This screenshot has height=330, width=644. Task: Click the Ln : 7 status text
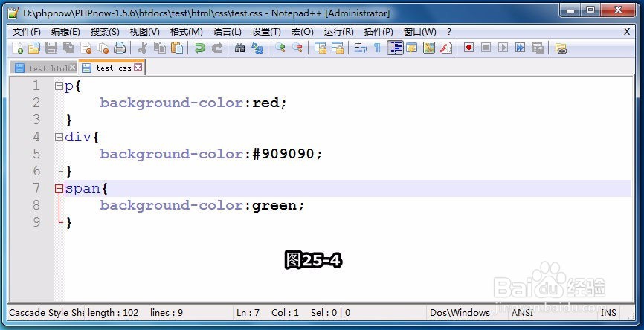point(248,313)
